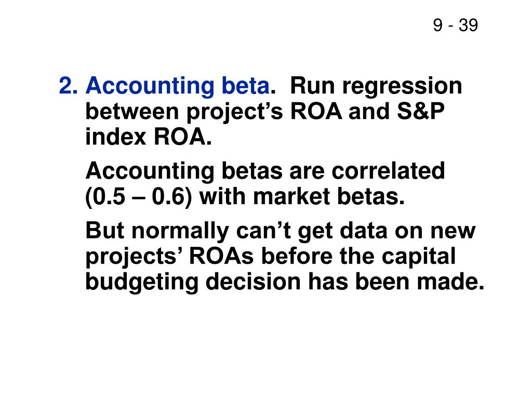
Task: Click the word 'projects'' in the last paragraph
Action: [131, 257]
